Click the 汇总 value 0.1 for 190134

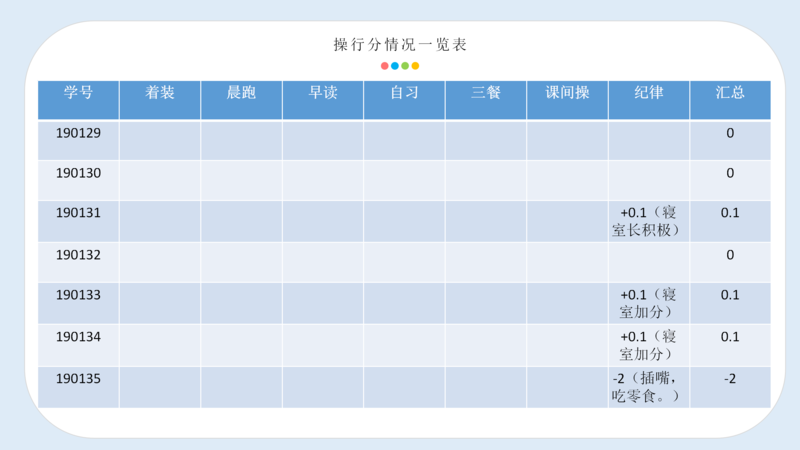[730, 337]
